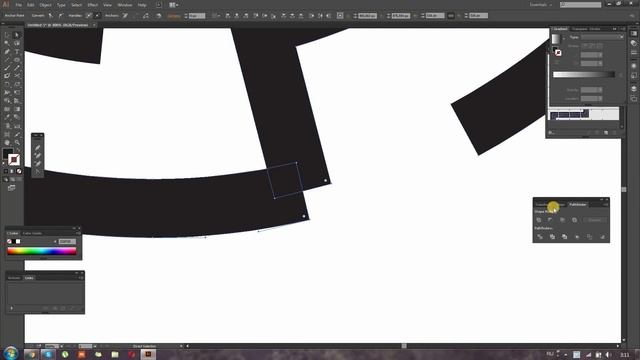Image resolution: width=640 pixels, height=360 pixels.
Task: Open the PowerPoint icon in the taskbar
Action: tap(82, 354)
